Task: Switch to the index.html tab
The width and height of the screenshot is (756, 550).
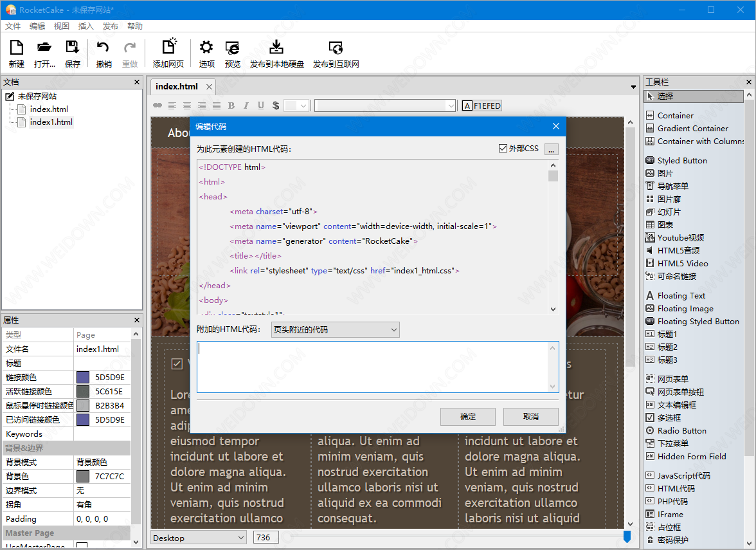Action: (x=177, y=86)
